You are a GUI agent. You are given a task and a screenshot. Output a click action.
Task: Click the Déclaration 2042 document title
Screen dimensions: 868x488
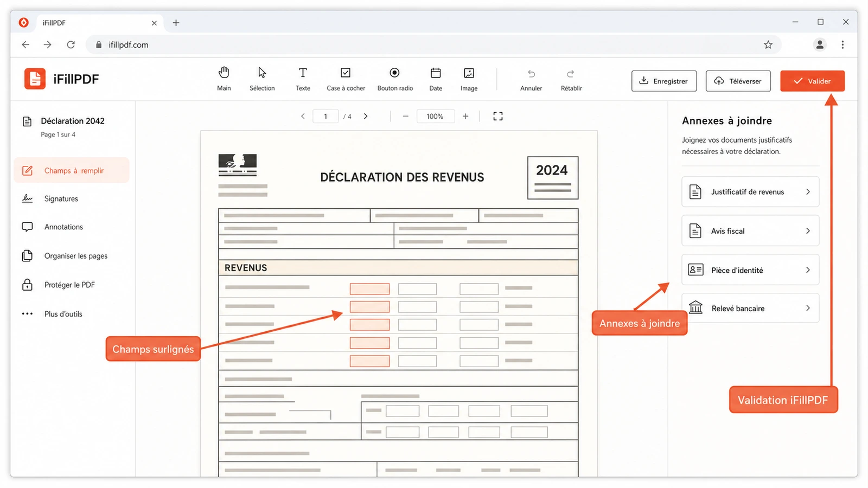point(73,121)
